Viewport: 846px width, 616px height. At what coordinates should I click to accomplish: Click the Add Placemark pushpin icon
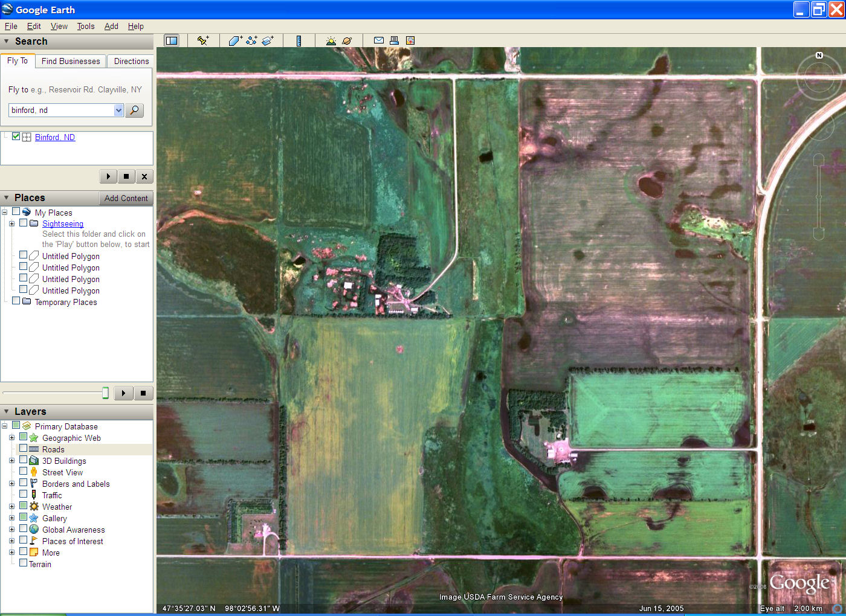[x=203, y=40]
